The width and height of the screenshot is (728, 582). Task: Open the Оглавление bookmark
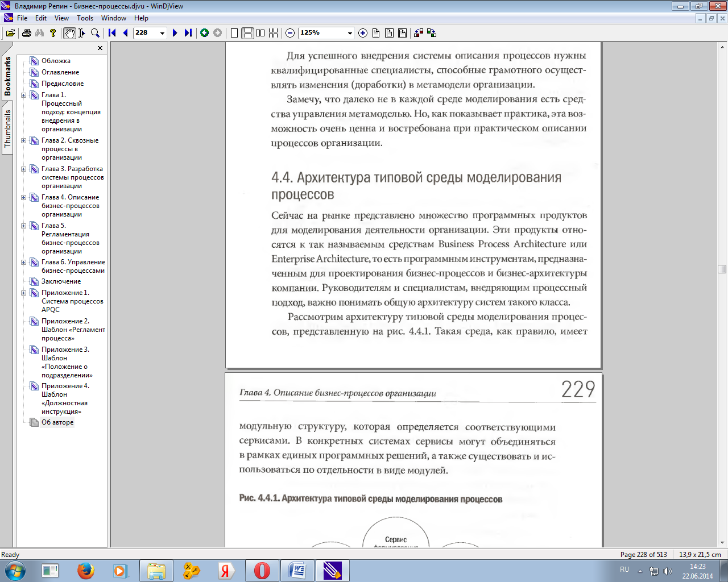(x=60, y=72)
